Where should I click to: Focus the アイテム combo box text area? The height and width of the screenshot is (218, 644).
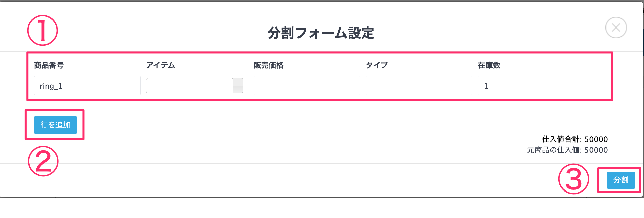click(x=189, y=86)
